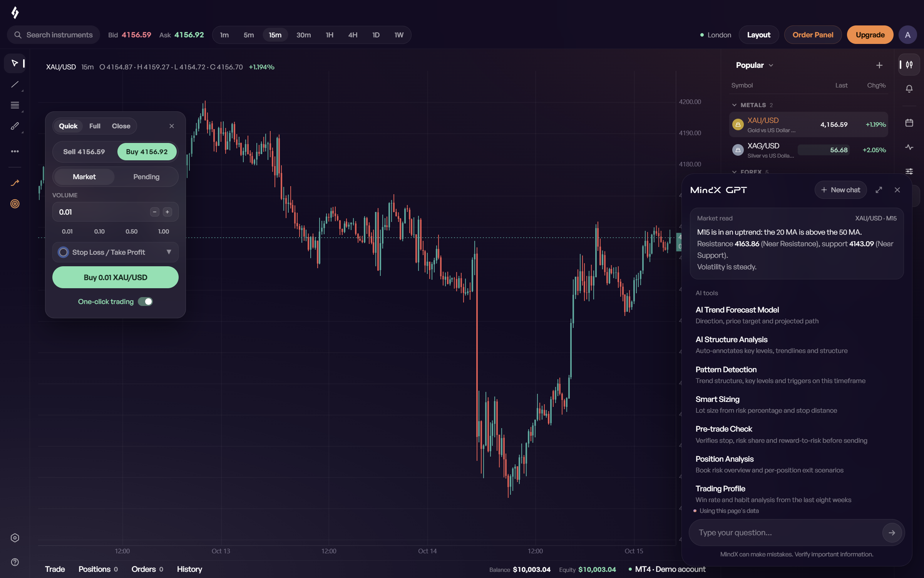The image size is (924, 578).
Task: Select the 0.50 volume preset
Action: (x=131, y=232)
